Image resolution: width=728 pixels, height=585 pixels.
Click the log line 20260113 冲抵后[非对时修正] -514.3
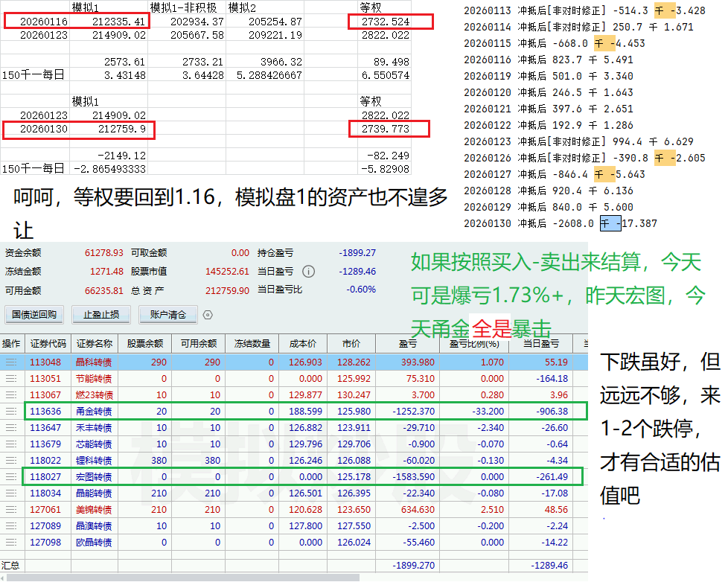click(584, 10)
